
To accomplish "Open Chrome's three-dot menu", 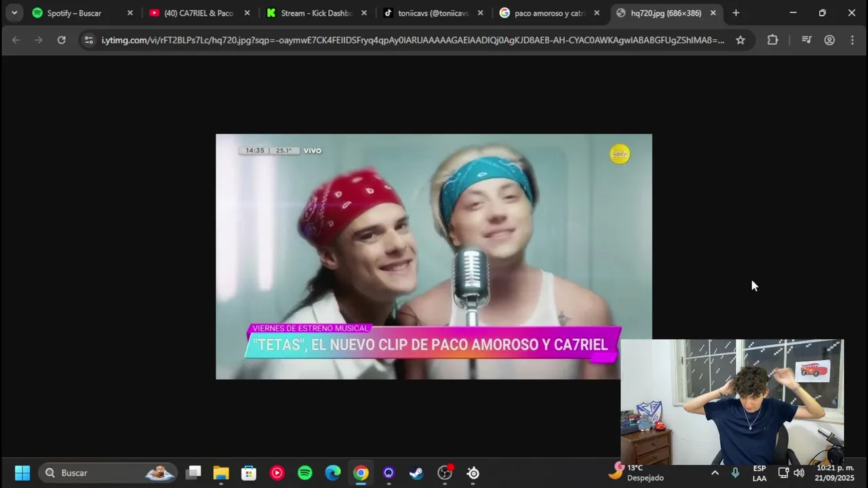I will [852, 40].
